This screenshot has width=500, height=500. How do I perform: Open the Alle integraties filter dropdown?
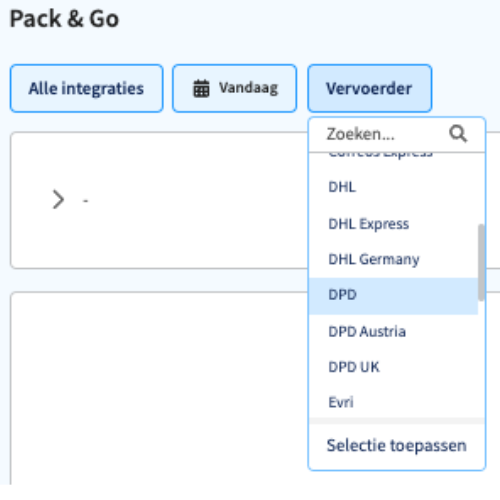pyautogui.click(x=87, y=88)
